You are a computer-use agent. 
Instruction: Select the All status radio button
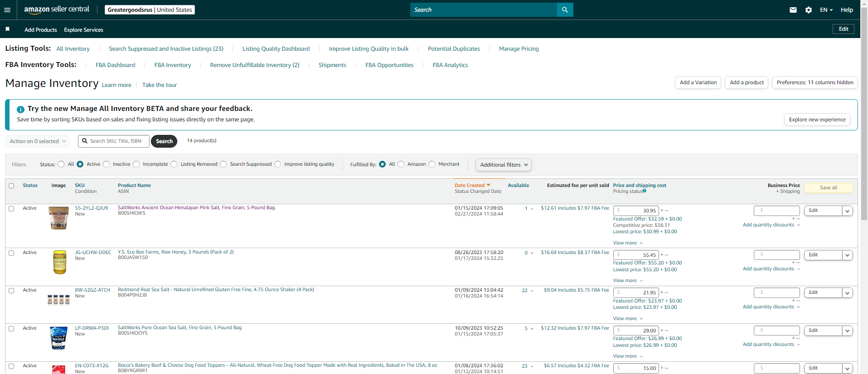tap(61, 164)
